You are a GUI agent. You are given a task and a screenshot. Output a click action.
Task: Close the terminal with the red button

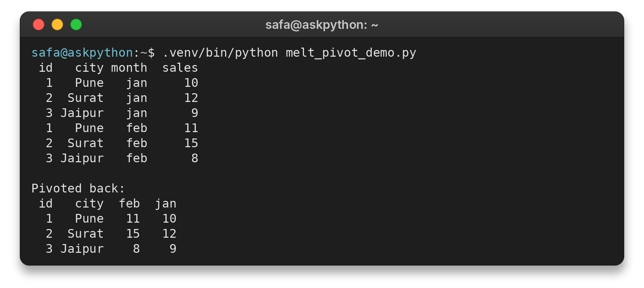39,24
